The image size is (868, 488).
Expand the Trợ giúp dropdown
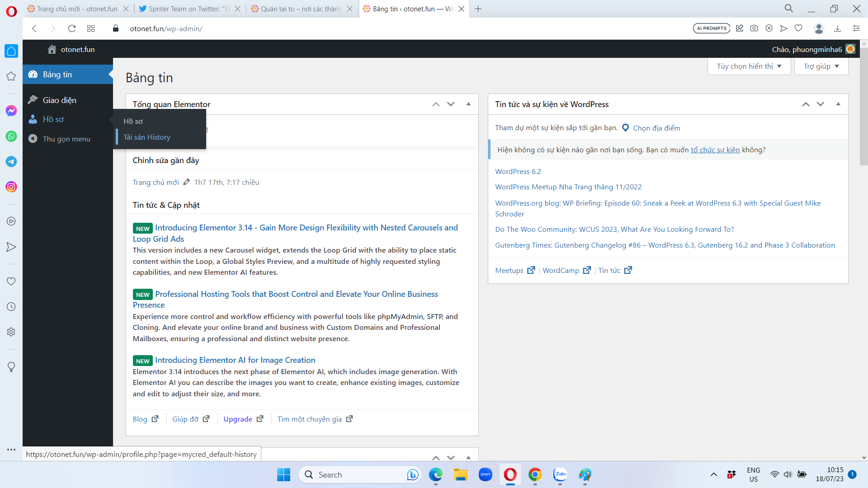[x=821, y=66]
